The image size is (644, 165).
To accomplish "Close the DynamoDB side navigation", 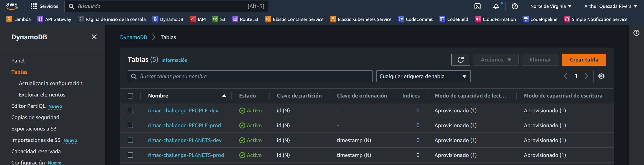I will click(94, 37).
